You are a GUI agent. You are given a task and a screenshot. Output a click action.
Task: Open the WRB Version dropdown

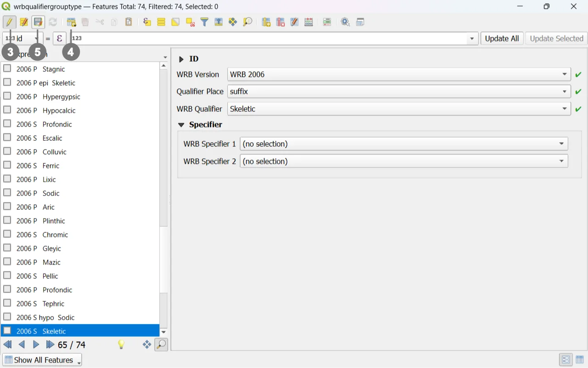(399, 75)
